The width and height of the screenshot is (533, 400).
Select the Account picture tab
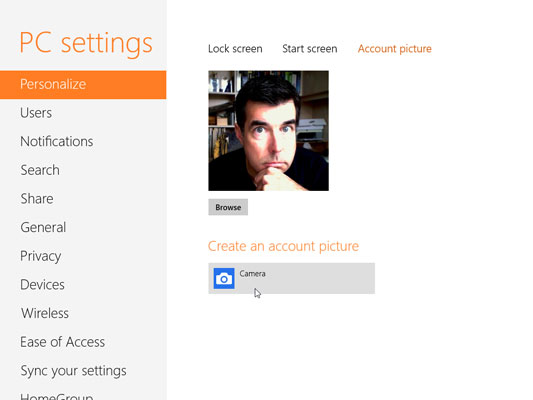coord(395,49)
